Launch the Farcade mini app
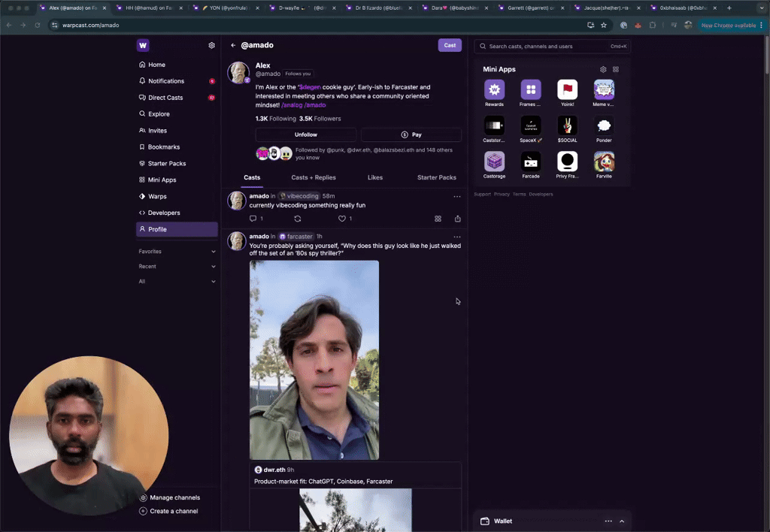Image resolution: width=770 pixels, height=532 pixels. click(530, 162)
